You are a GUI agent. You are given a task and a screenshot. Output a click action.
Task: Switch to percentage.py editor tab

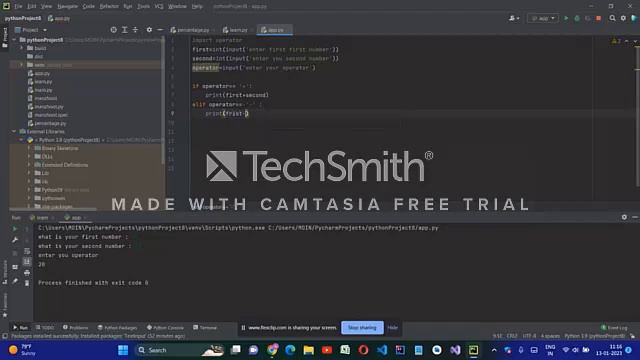tap(193, 30)
